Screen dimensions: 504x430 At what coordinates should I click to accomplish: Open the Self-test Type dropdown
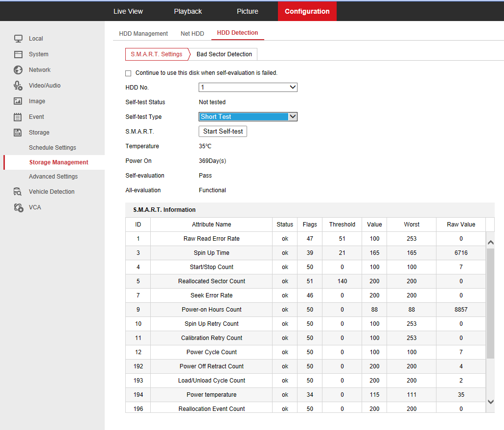[x=248, y=117]
